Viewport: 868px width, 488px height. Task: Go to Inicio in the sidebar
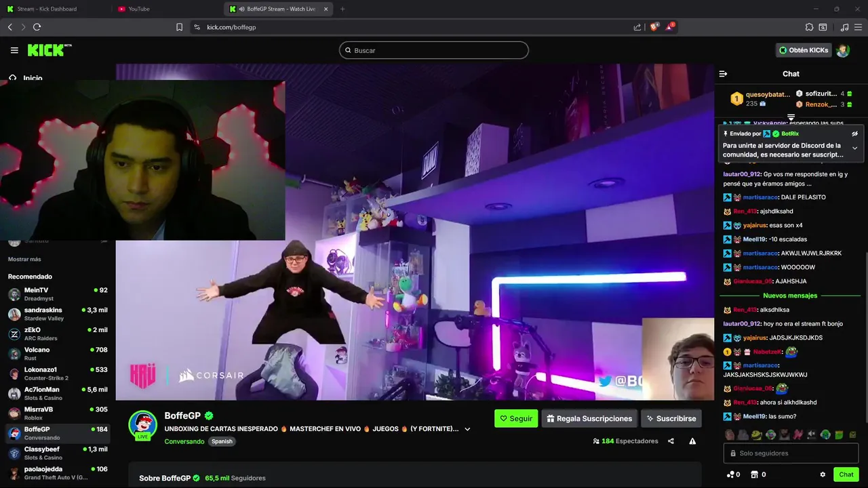26,77
